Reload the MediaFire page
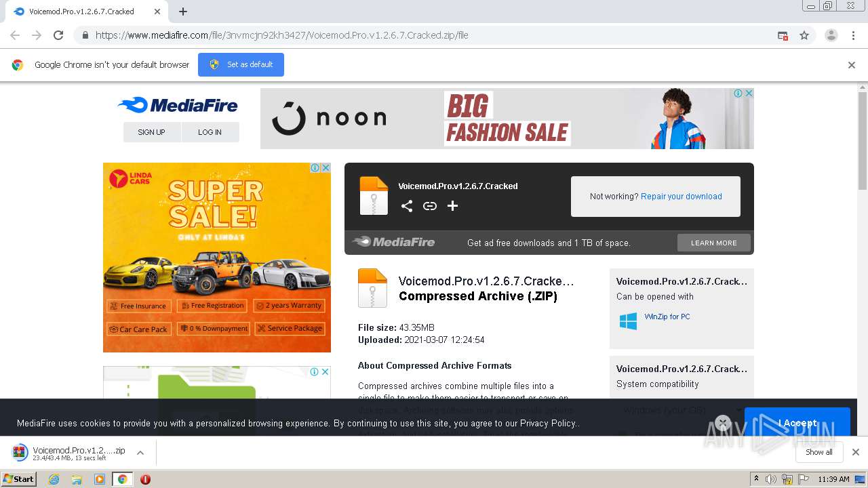The height and width of the screenshot is (488, 868). [58, 35]
